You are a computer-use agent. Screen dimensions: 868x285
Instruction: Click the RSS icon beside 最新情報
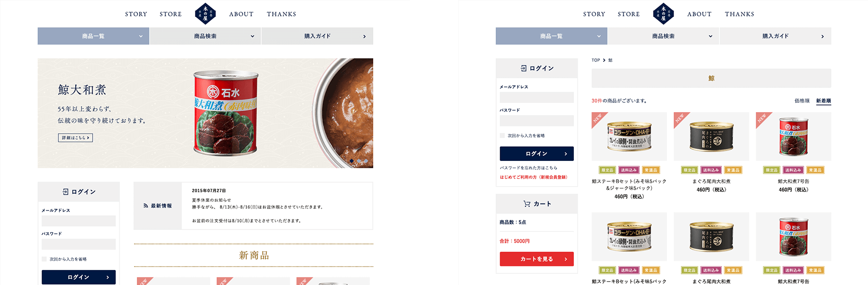coord(146,206)
